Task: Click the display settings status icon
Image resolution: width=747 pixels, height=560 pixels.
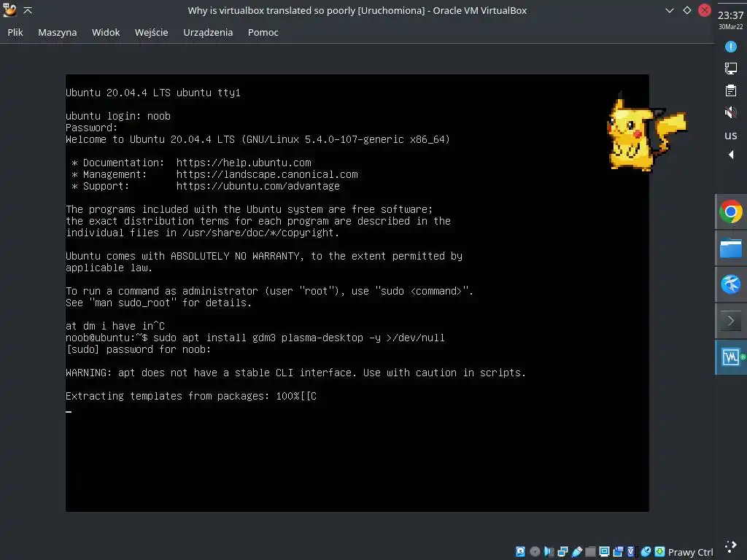Action: coord(604,552)
